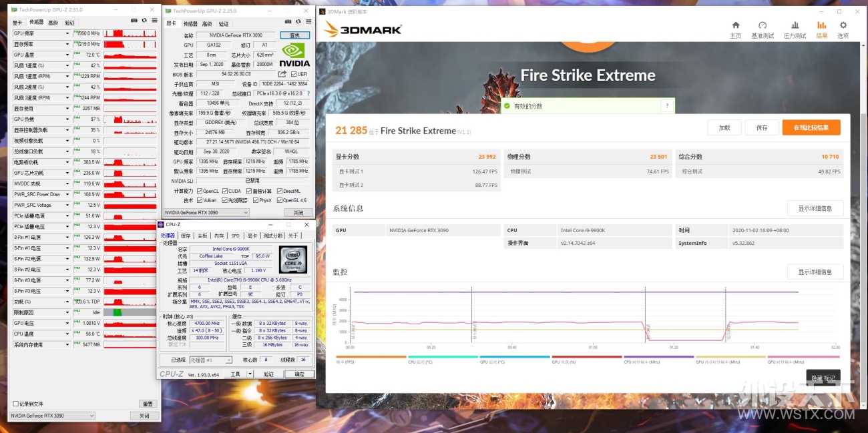Click the question mark beside 有效的分数
The height and width of the screenshot is (433, 868).
coord(666,106)
